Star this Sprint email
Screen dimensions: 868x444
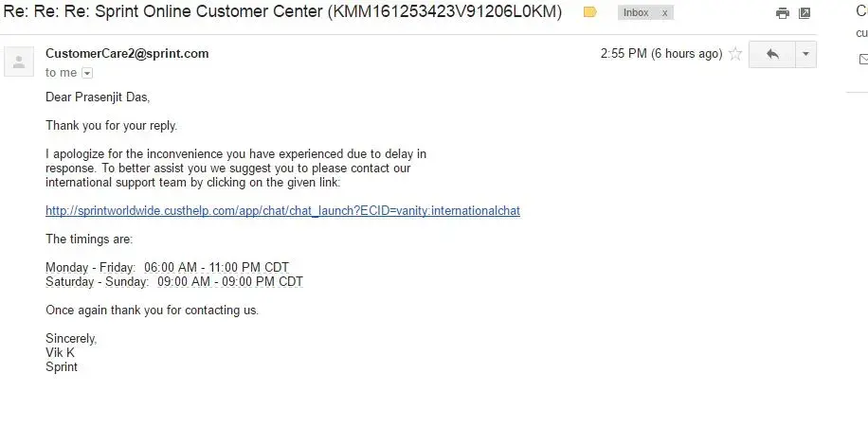pyautogui.click(x=734, y=54)
